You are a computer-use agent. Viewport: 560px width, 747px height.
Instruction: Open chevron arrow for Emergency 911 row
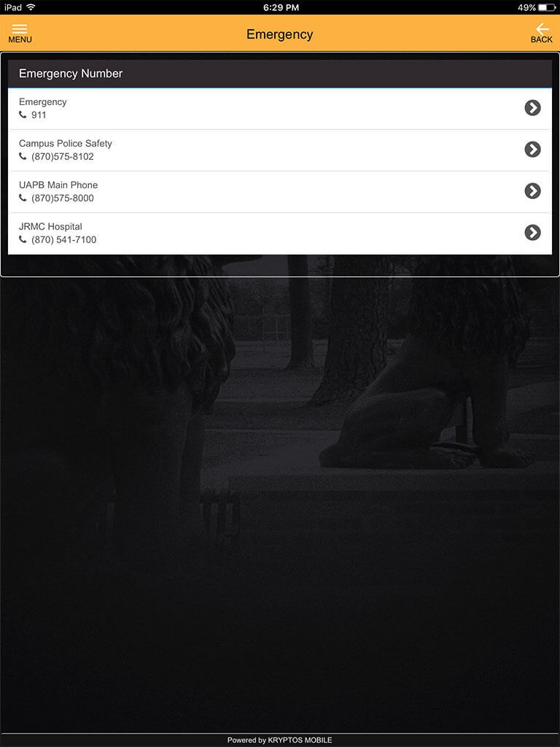(532, 108)
